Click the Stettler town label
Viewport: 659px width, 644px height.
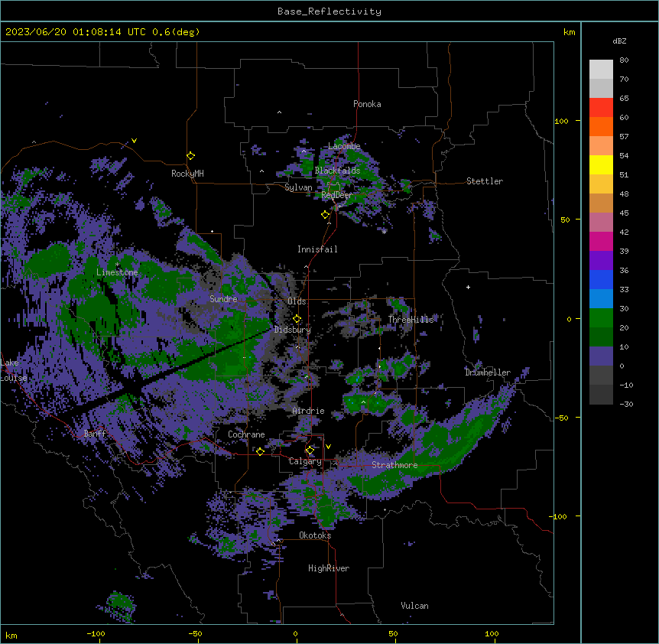[x=485, y=181]
